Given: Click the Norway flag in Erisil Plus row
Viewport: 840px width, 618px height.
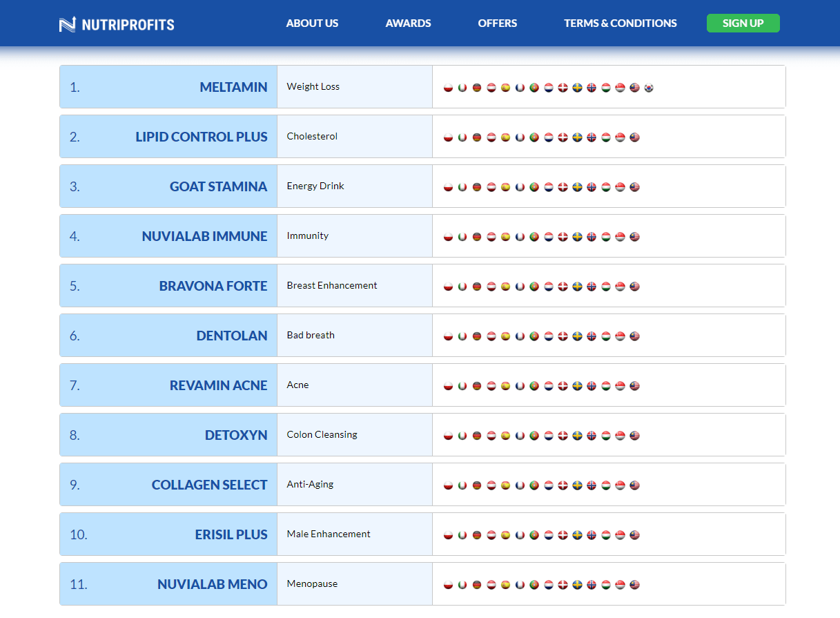Looking at the screenshot, I should pyautogui.click(x=592, y=535).
